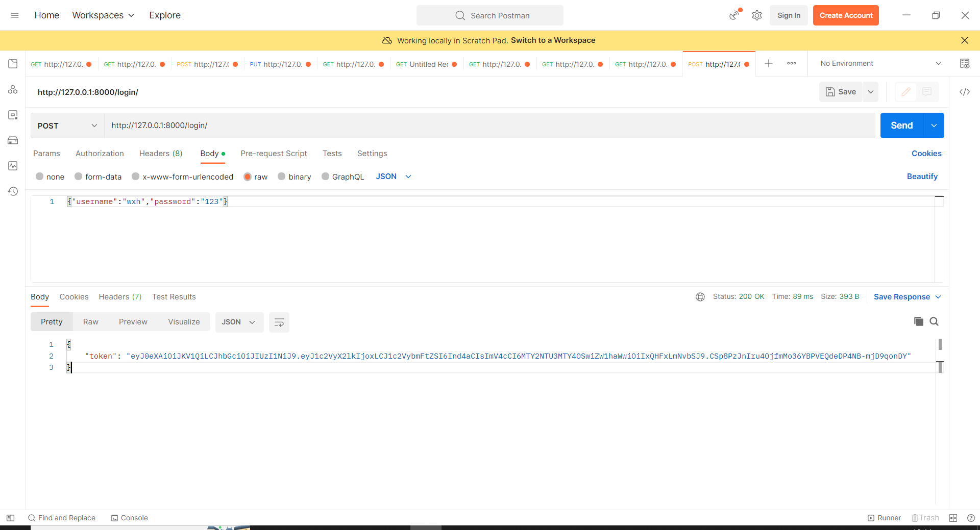980x530 pixels.
Task: Expand the Save Response dropdown
Action: point(908,297)
